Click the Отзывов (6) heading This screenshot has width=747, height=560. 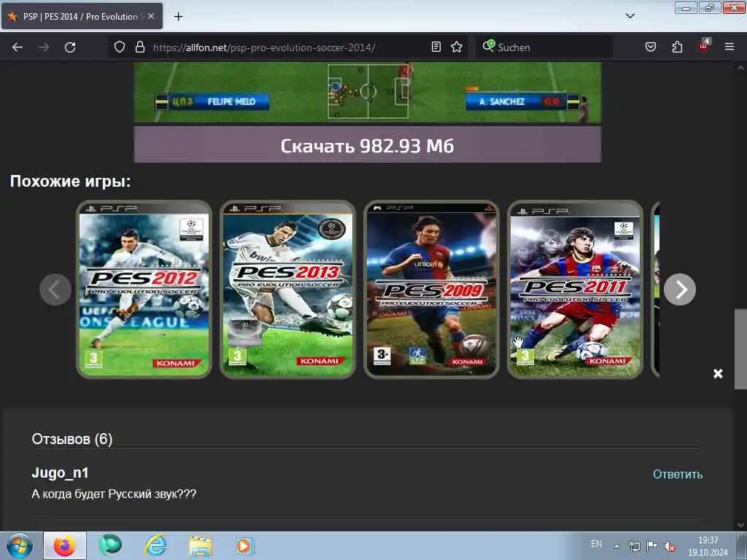point(72,438)
